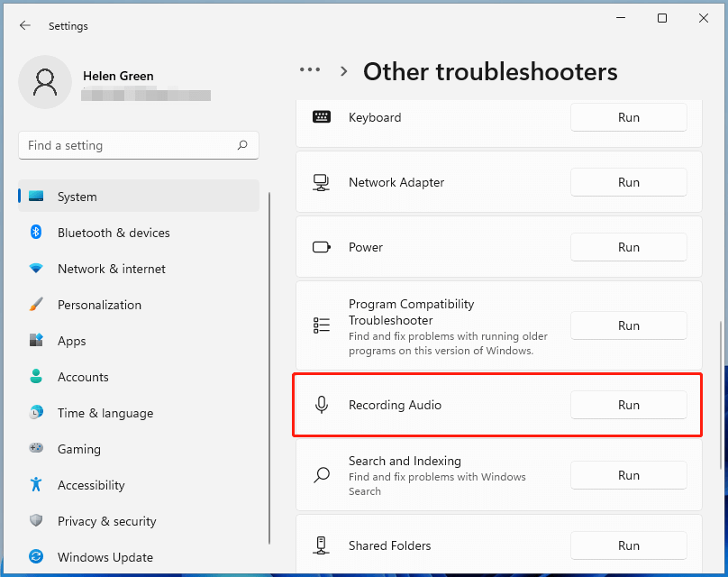Viewport: 728px width, 577px height.
Task: Click the Search and Indexing magnifier icon
Action: click(322, 475)
